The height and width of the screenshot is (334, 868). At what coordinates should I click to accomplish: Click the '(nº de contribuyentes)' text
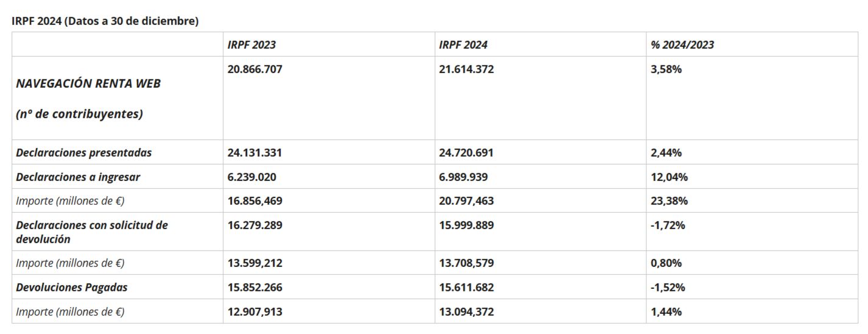pos(79,114)
